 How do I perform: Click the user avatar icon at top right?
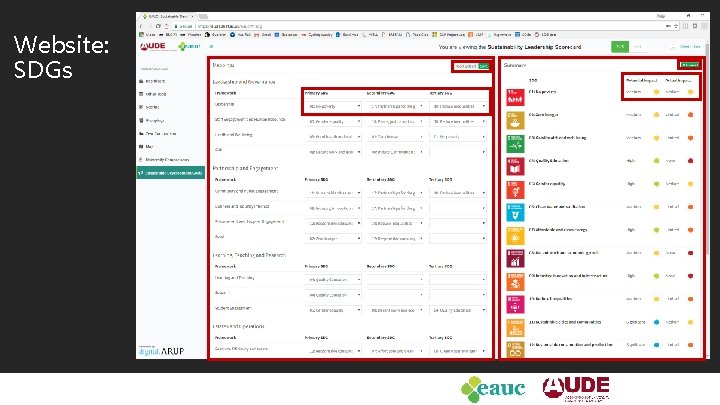(673, 47)
